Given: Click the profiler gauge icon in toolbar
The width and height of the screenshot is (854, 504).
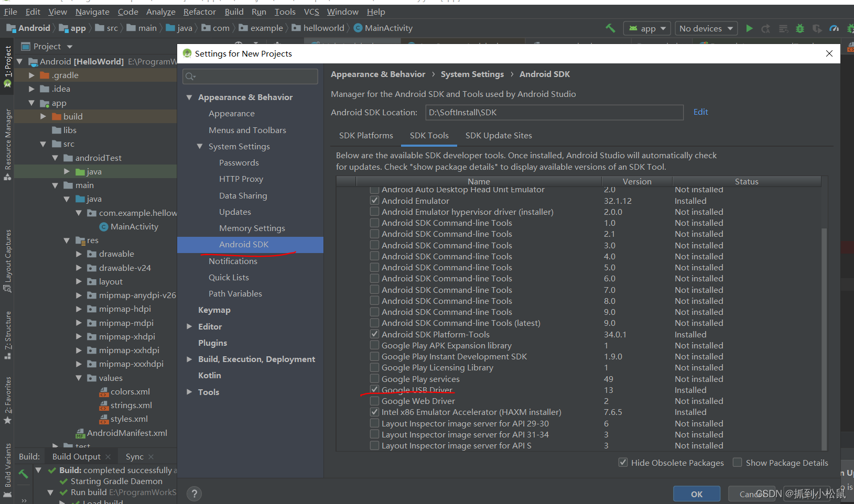Looking at the screenshot, I should (x=834, y=28).
